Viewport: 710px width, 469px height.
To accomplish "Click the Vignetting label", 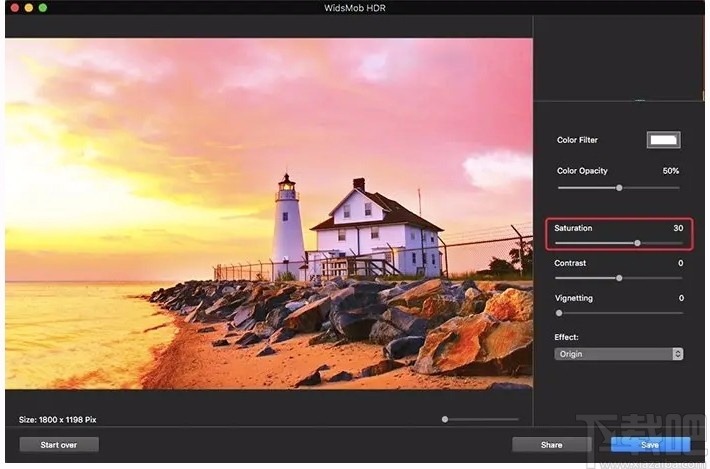I will (574, 298).
